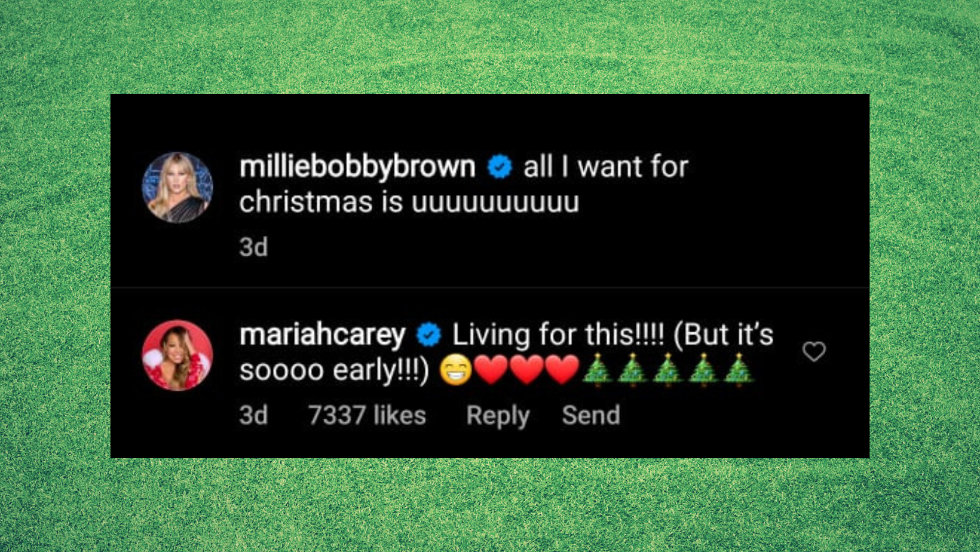Click the first red heart emoji

click(491, 370)
